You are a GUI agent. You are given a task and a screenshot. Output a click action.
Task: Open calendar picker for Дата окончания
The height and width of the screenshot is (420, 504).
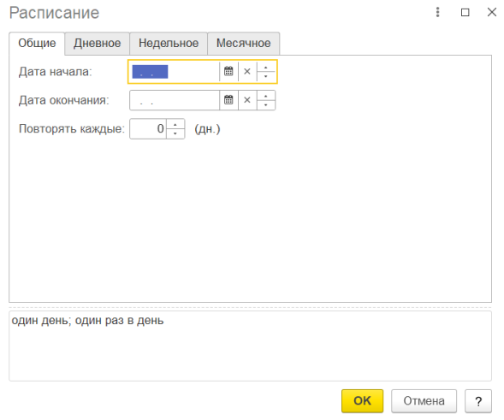(228, 100)
